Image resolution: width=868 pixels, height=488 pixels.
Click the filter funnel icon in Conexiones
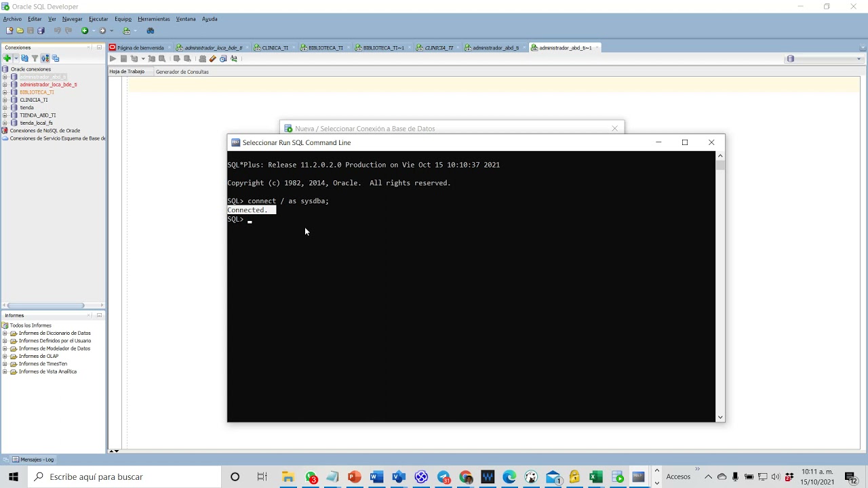(35, 58)
